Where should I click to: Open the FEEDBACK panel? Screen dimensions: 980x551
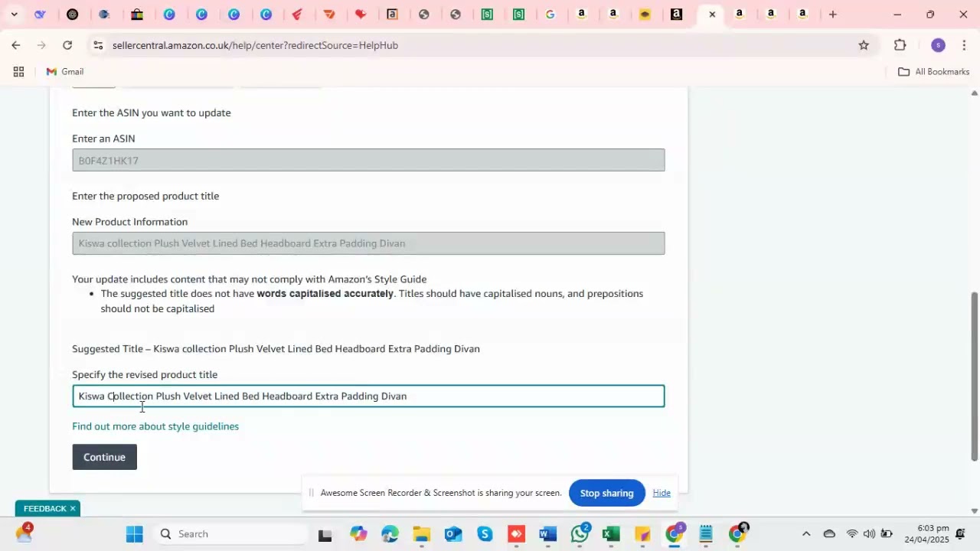tap(44, 509)
